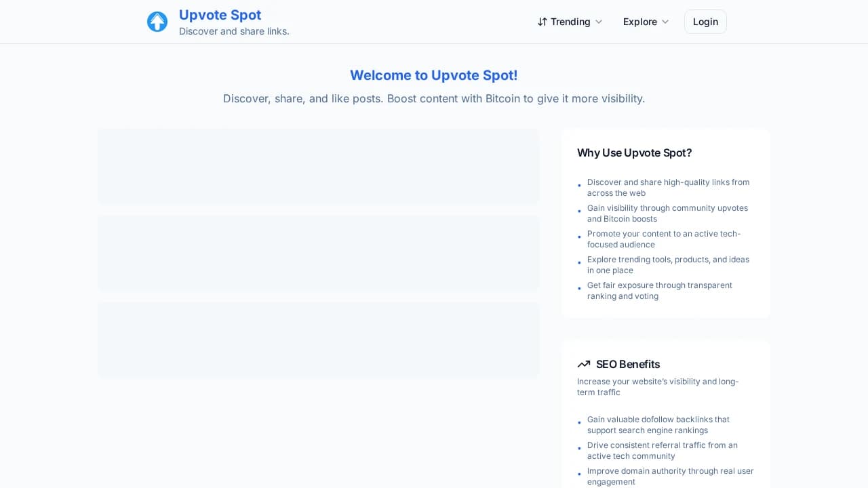The height and width of the screenshot is (488, 868).
Task: Click the middle post placeholder card
Action: (x=319, y=253)
